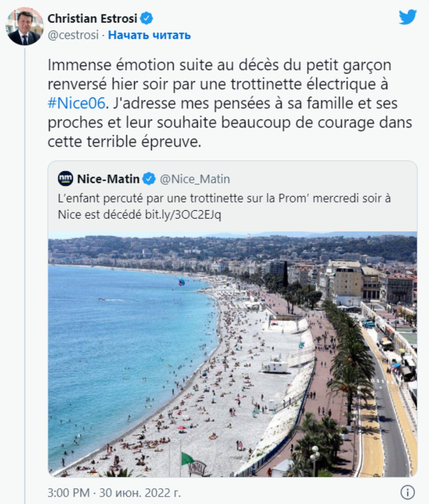Click the '30 июн. 2022 г.' date
Viewport: 429px width, 504px height.
(140, 492)
